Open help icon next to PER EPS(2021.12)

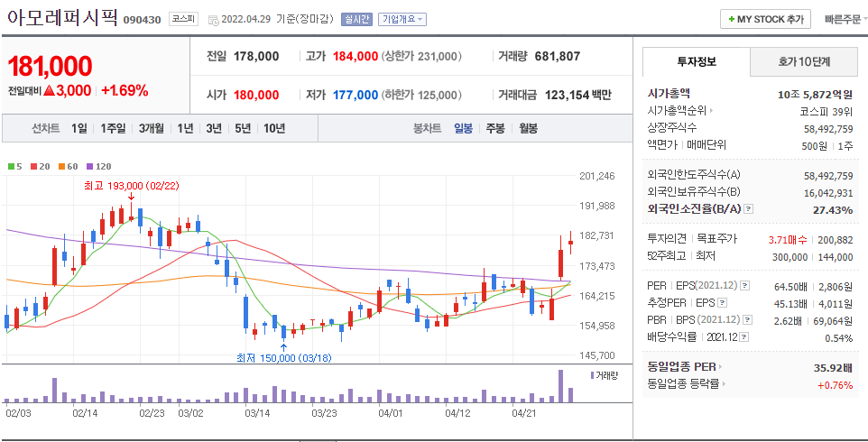745,286
